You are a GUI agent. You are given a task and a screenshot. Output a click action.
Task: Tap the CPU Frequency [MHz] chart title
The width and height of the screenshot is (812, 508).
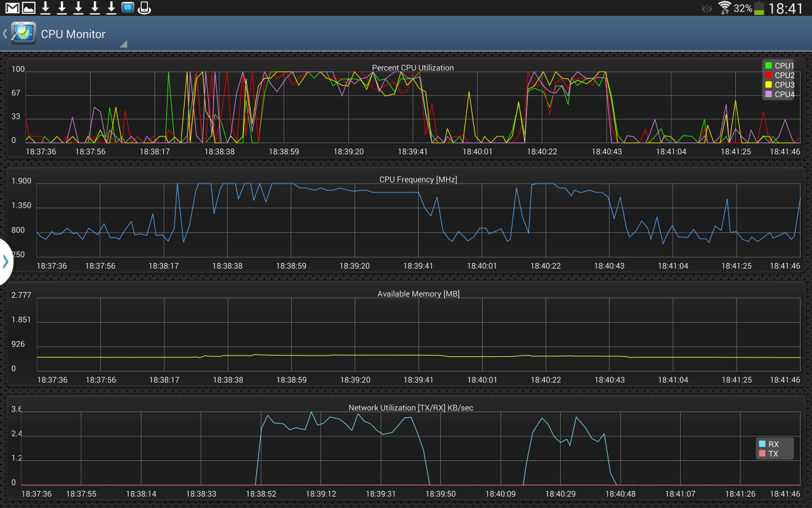pos(418,180)
